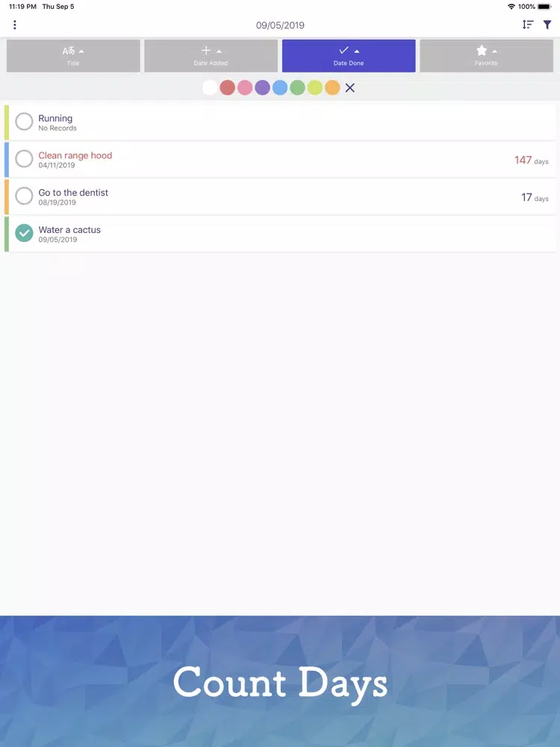
Task: Filter by yellow-green color circle
Action: point(315,87)
